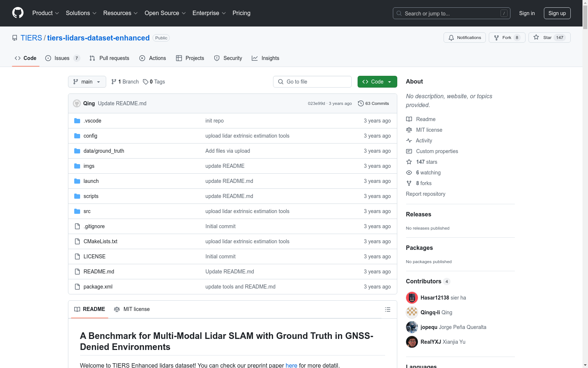The image size is (588, 368).
Task: Click the book icon next to Readme
Action: tap(409, 119)
